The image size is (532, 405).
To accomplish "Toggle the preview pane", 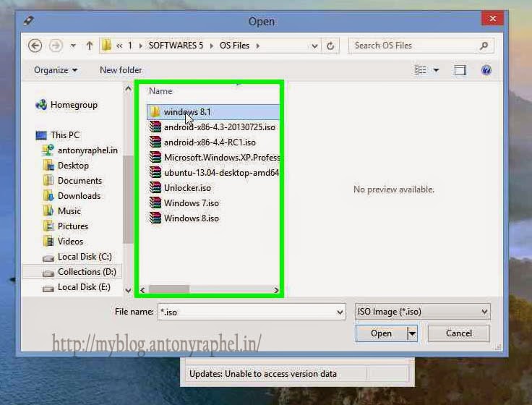I will pos(460,70).
